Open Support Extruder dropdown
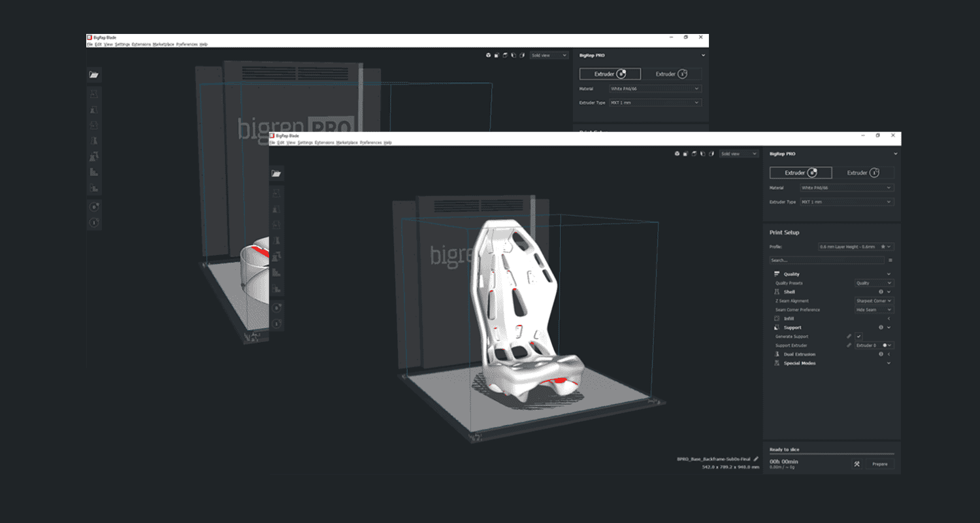The image size is (980, 523). coord(874,345)
